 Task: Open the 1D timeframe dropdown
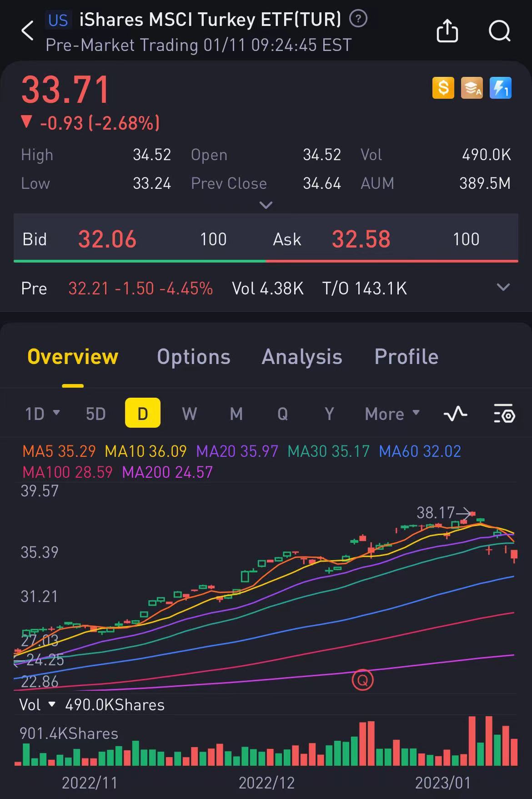(42, 414)
